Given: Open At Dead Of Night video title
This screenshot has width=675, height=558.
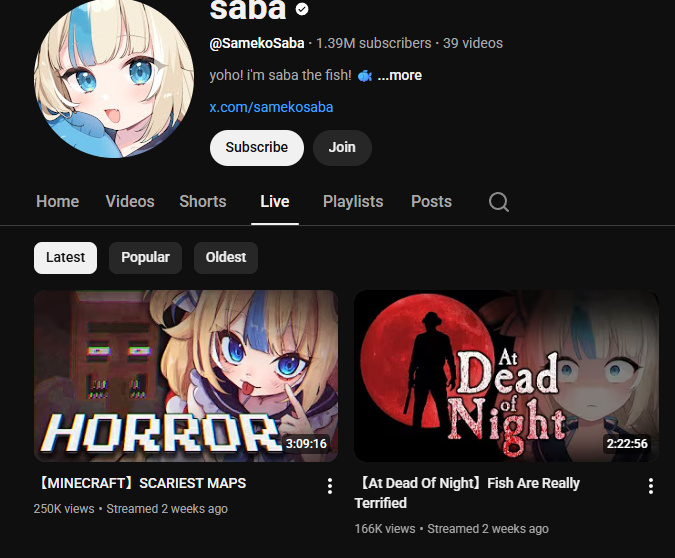Looking at the screenshot, I should pyautogui.click(x=467, y=493).
